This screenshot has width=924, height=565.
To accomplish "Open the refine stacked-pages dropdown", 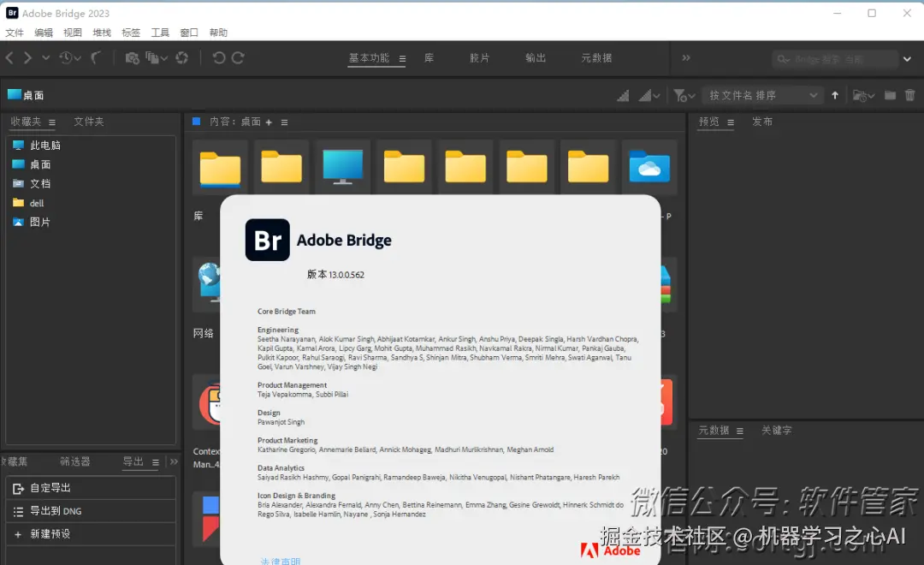I will coord(157,58).
